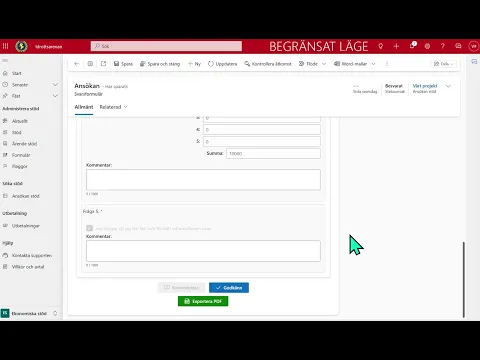Click Uppdatera to refresh

[222, 64]
